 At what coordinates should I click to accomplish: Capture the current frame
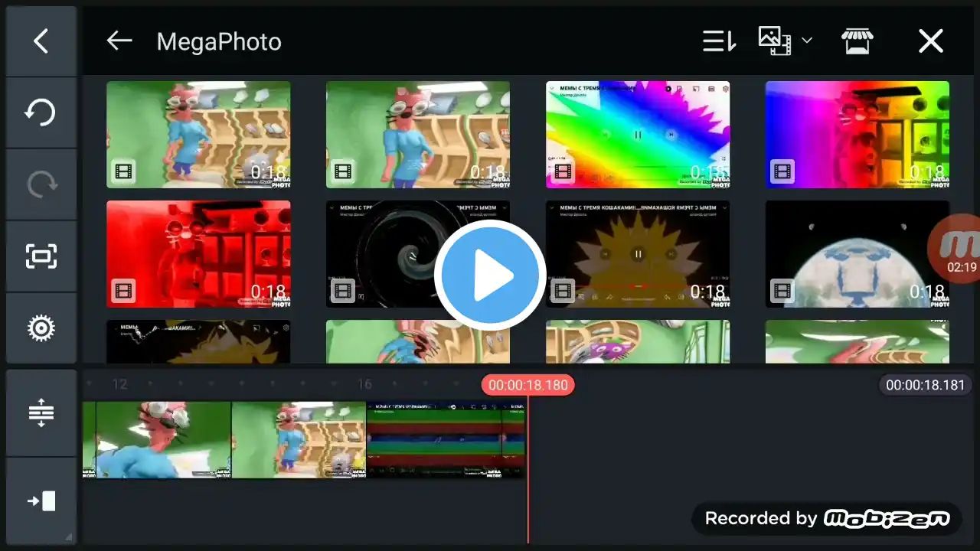click(x=41, y=256)
